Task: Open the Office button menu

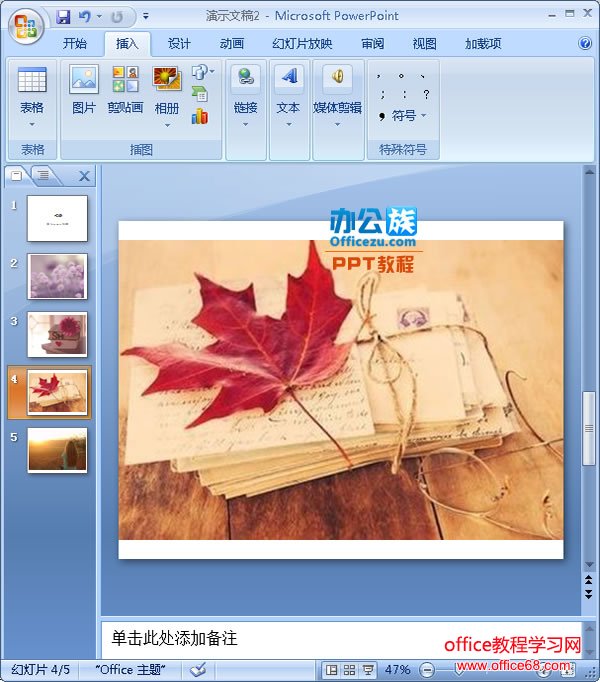Action: tap(26, 27)
